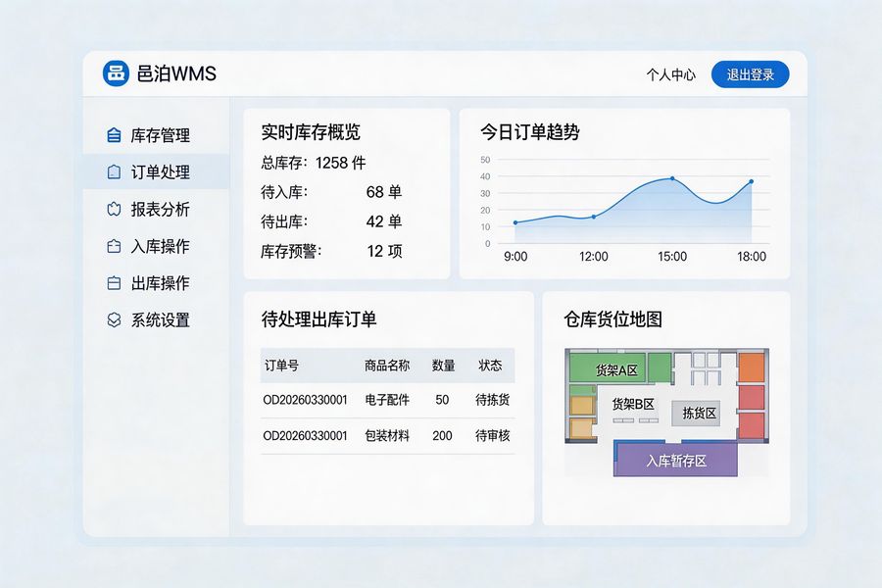The width and height of the screenshot is (882, 588).
Task: Click the 总库存: 1258 件 line
Action: [x=314, y=164]
